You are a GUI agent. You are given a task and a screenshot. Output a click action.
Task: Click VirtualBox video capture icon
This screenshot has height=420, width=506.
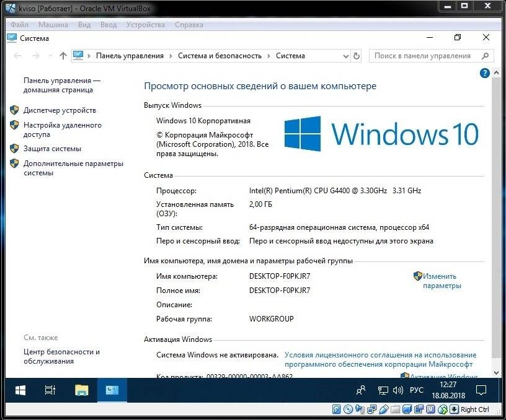point(419,409)
